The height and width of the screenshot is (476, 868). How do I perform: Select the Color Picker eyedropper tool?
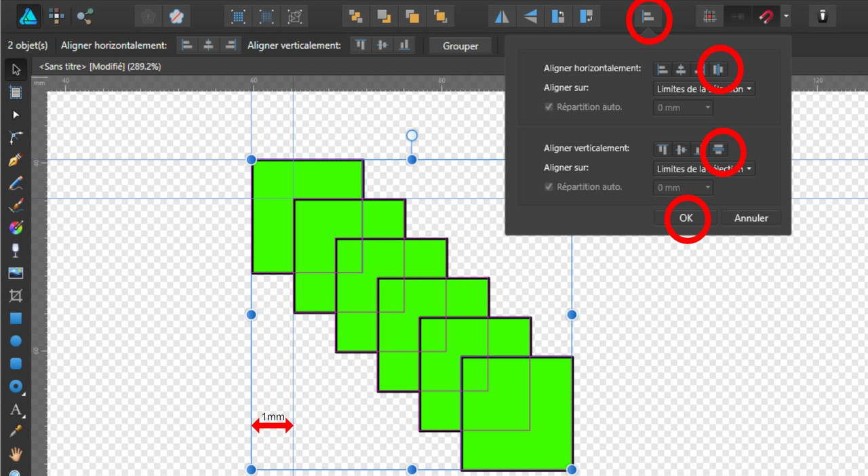16,432
